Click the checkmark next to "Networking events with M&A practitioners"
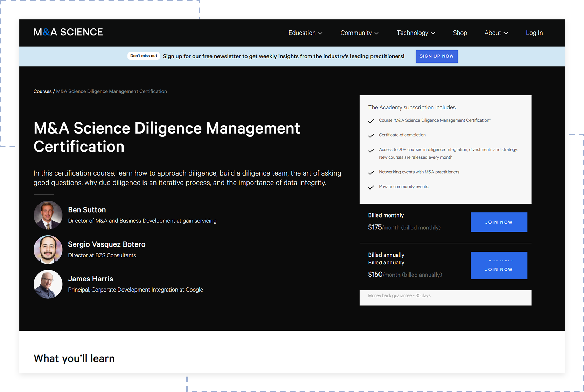Image resolution: width=584 pixels, height=392 pixels. pos(371,173)
